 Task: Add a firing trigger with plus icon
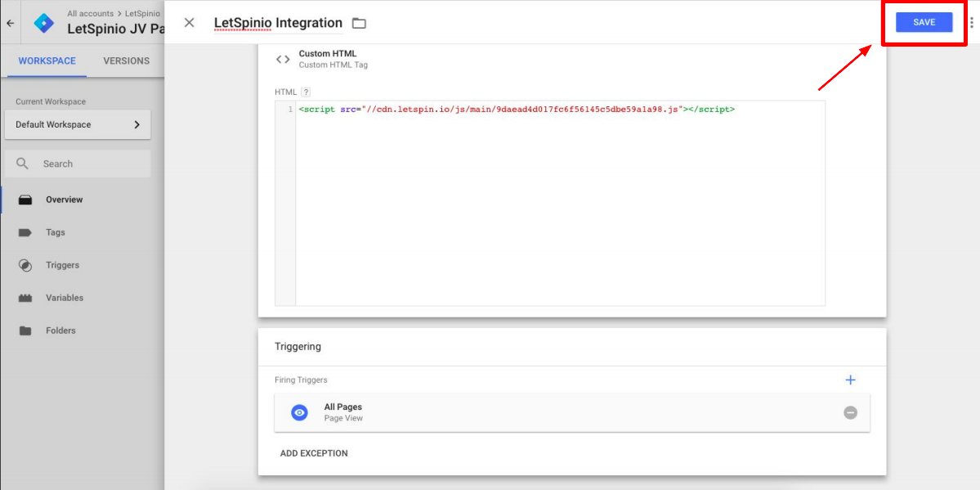click(x=850, y=380)
